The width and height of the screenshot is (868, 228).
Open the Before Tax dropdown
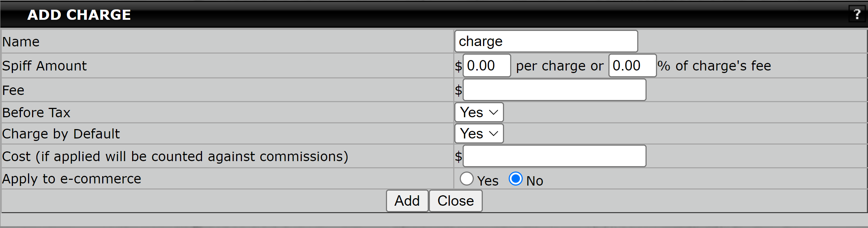pos(479,113)
